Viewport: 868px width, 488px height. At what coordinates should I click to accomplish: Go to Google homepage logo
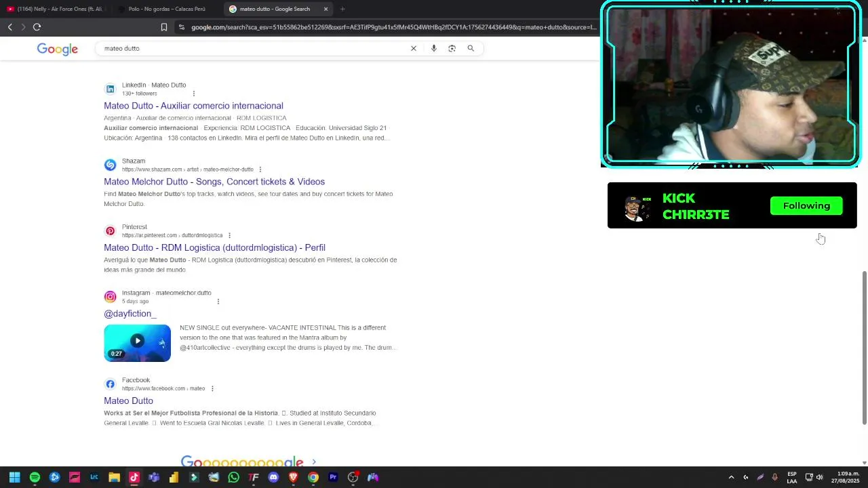click(x=58, y=49)
